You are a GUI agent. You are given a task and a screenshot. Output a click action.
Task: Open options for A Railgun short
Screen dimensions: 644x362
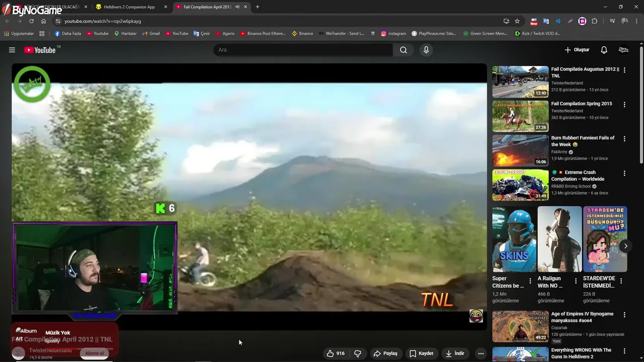[576, 281]
